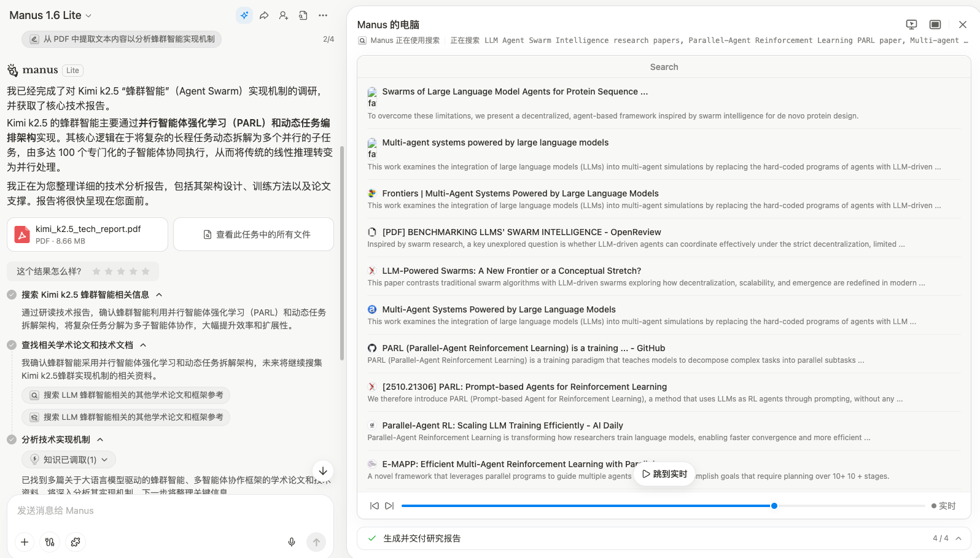Image resolution: width=980 pixels, height=558 pixels.
Task: Open 'Swarms of Large Language Model Agents for Protein Sequence' result
Action: tap(515, 91)
